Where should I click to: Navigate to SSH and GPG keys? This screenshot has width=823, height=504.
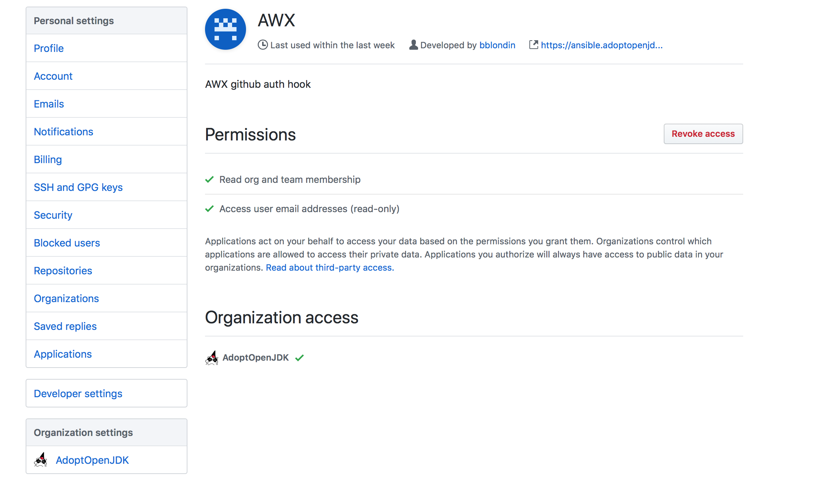click(78, 187)
